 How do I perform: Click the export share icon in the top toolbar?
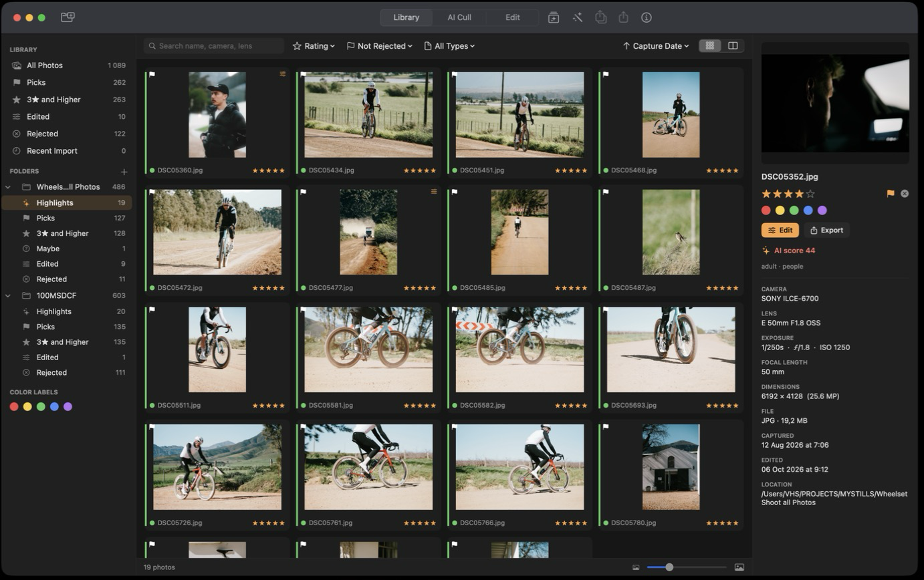624,17
